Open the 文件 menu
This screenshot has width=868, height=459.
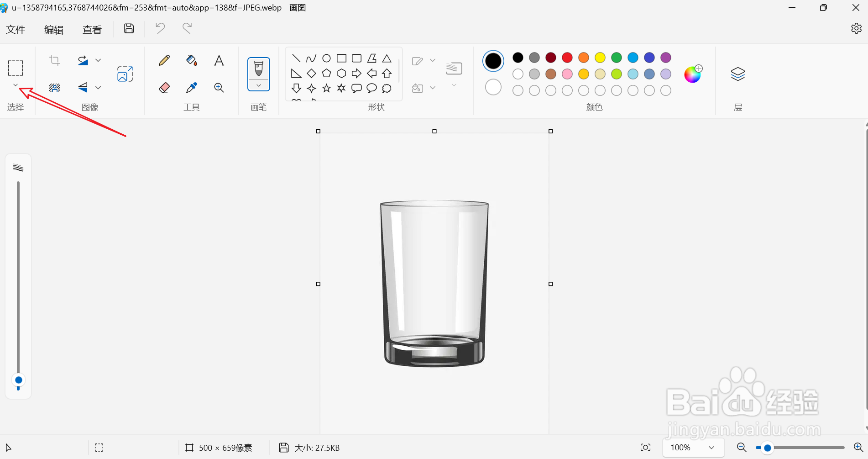click(16, 30)
